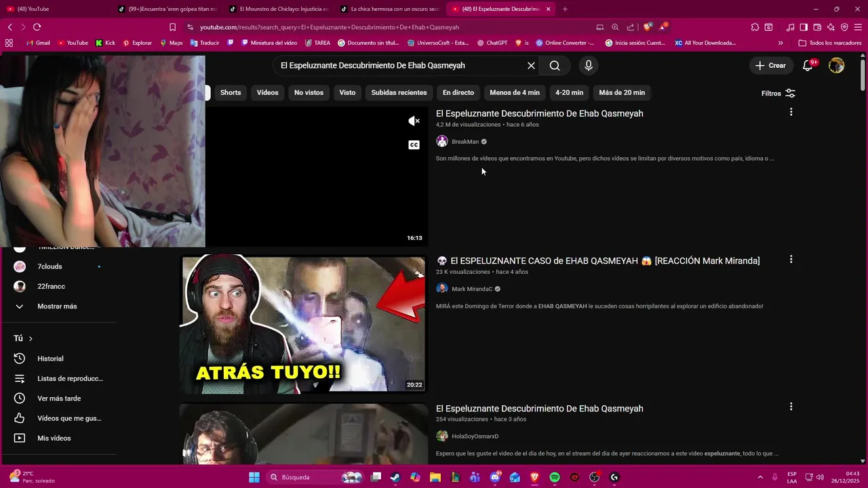Screen dimensions: 868x488
Task: Open the YouTube account avatar menu
Action: click(837, 66)
